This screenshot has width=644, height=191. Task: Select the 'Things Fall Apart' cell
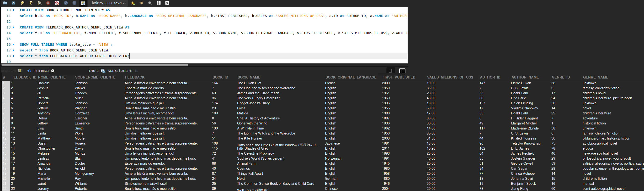(x=250, y=174)
